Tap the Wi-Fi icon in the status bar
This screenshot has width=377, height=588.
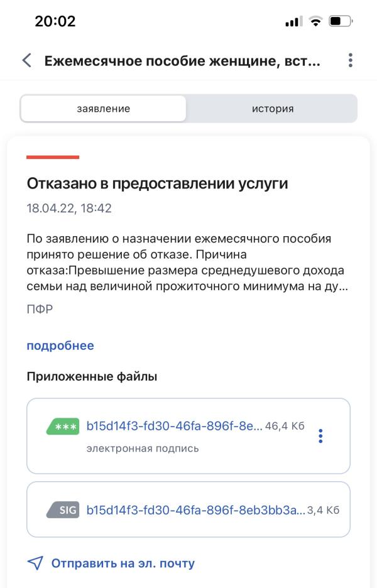[316, 21]
